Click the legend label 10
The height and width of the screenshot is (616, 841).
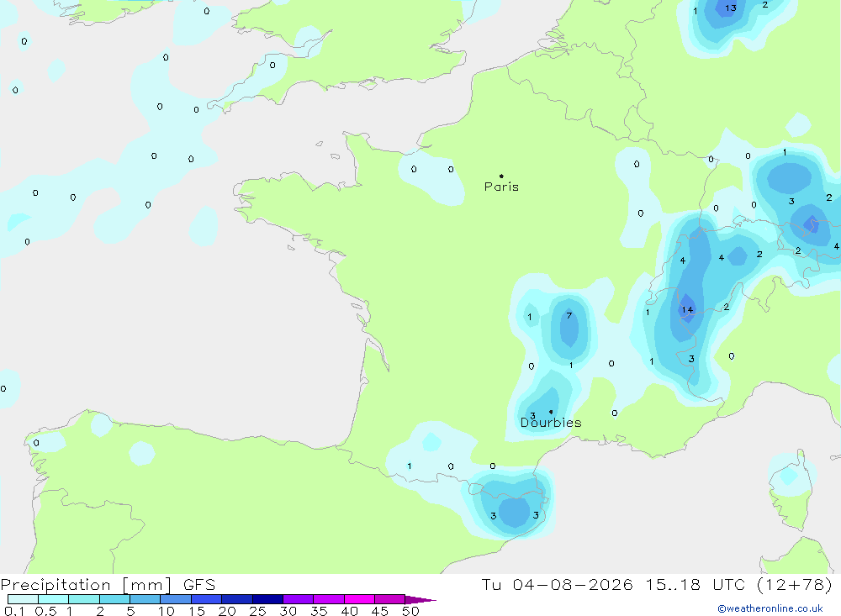click(x=167, y=611)
